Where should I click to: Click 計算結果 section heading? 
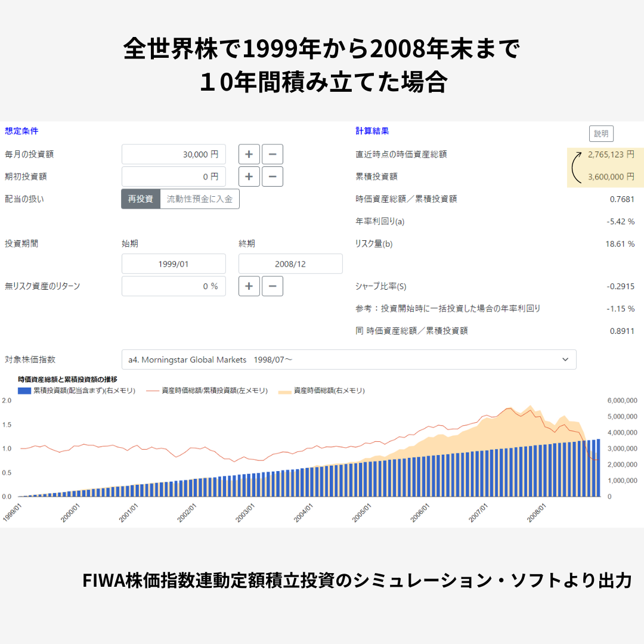372,131
